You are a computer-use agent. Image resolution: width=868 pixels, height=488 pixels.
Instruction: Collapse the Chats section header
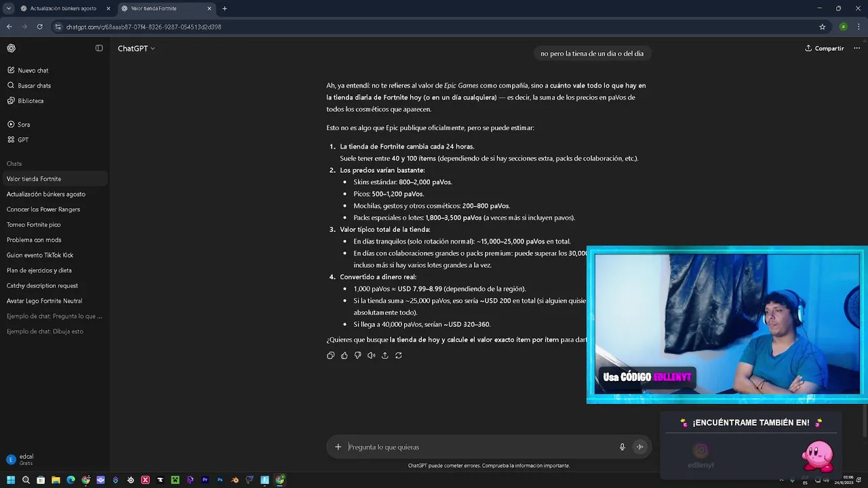[x=14, y=164]
